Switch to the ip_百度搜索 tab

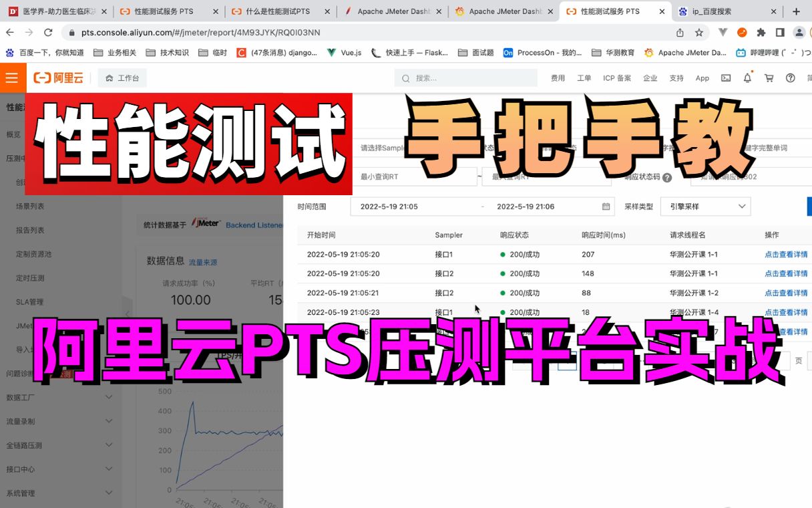tap(728, 11)
